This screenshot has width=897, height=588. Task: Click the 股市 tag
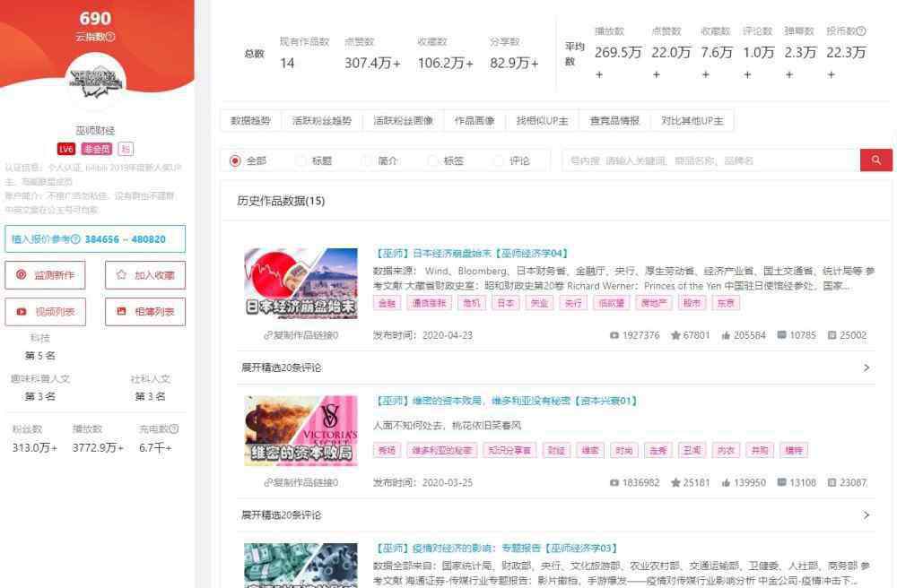tap(692, 303)
